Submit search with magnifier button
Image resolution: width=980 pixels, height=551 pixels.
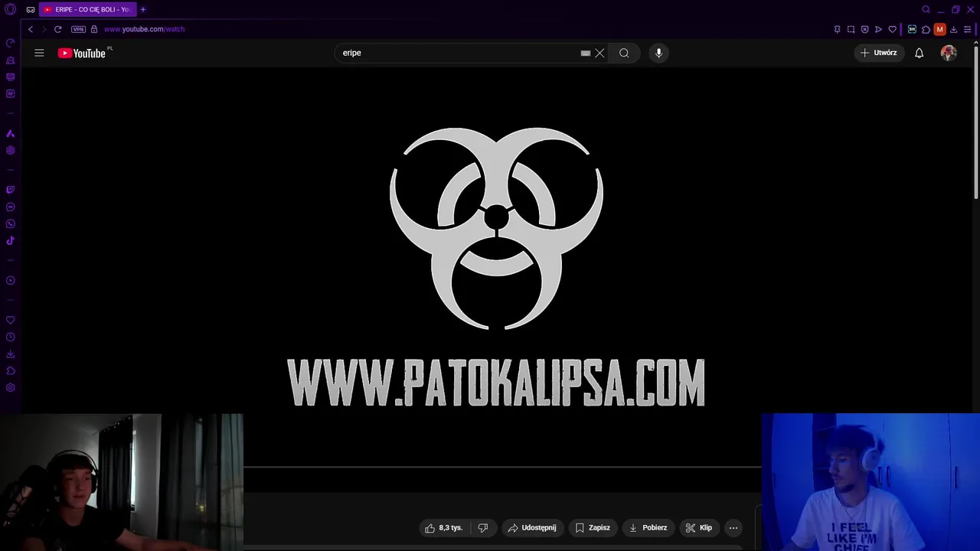(x=624, y=53)
